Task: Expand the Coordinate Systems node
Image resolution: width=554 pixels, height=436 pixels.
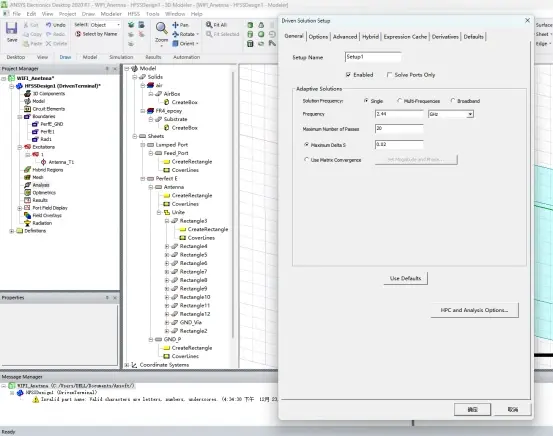Action: (126, 365)
